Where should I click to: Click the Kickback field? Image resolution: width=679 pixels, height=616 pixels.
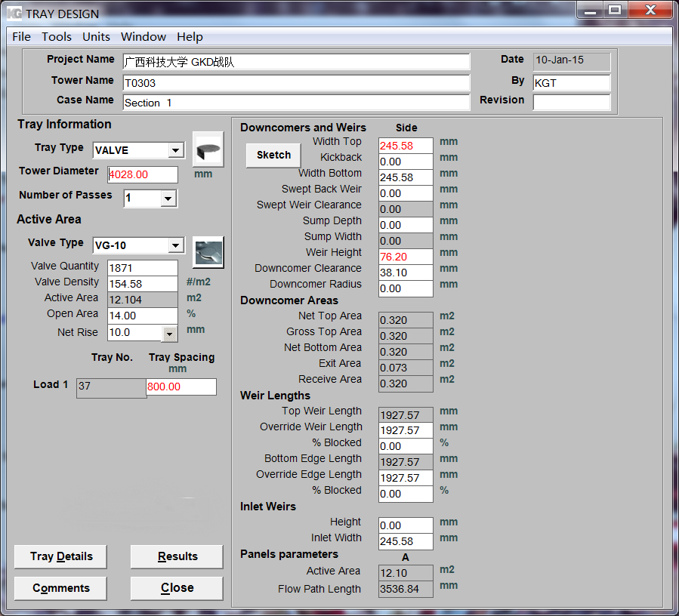406,162
